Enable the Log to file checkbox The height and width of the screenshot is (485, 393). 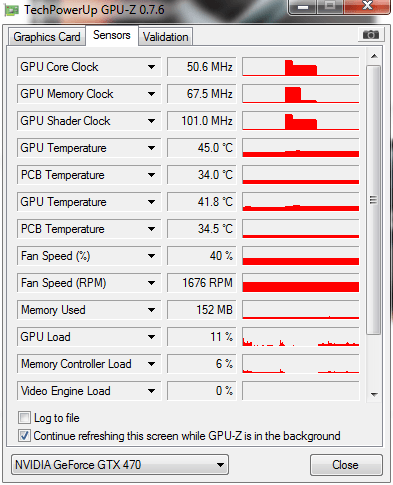24,418
